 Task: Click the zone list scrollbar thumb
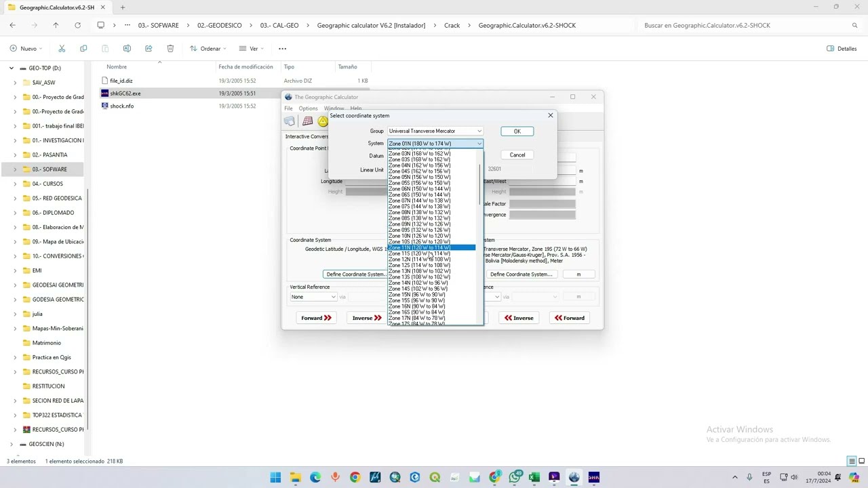point(480,184)
